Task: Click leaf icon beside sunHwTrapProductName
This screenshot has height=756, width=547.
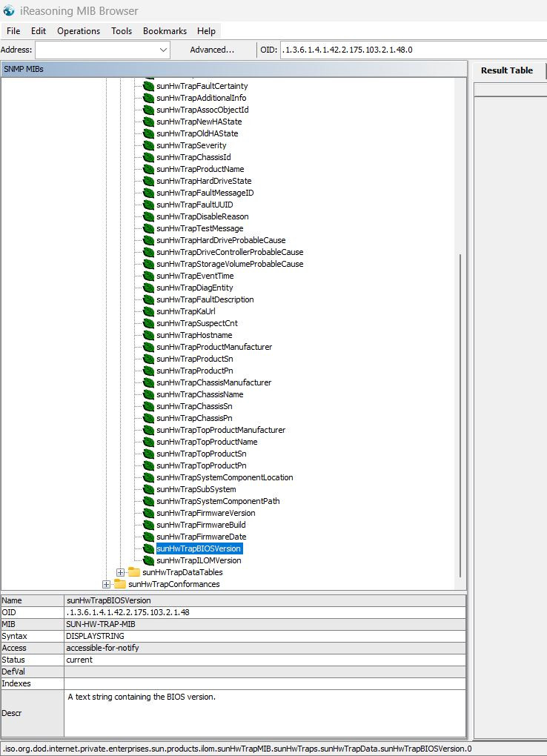Action: (x=148, y=169)
